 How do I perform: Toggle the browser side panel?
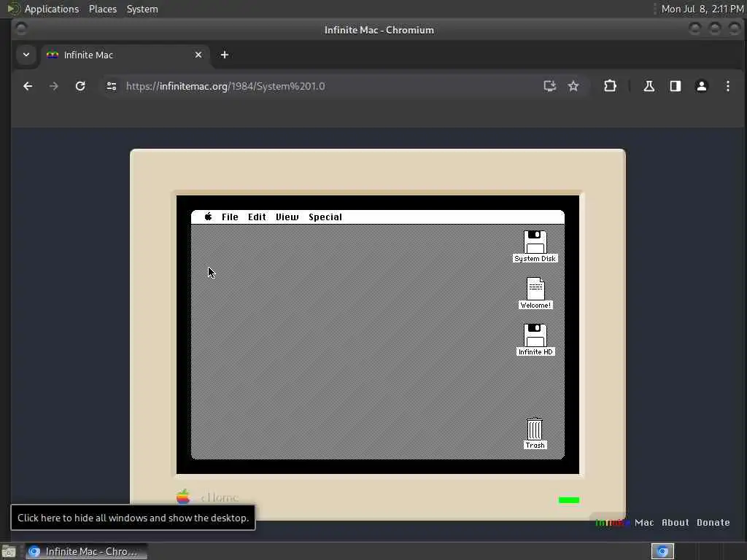click(675, 86)
